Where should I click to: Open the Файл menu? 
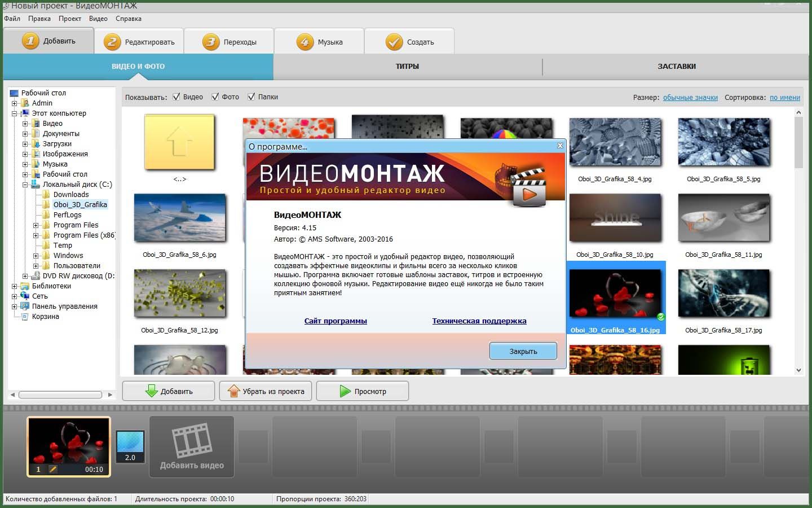12,19
